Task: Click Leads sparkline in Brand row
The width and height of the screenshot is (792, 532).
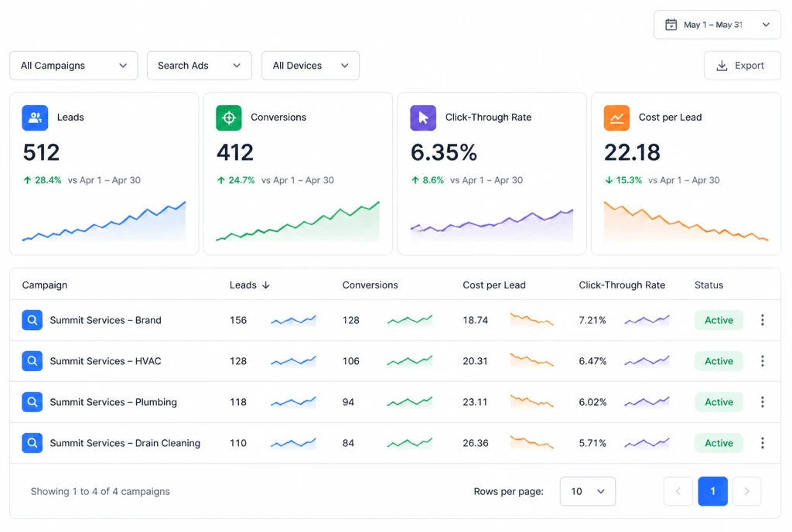Action: 293,320
